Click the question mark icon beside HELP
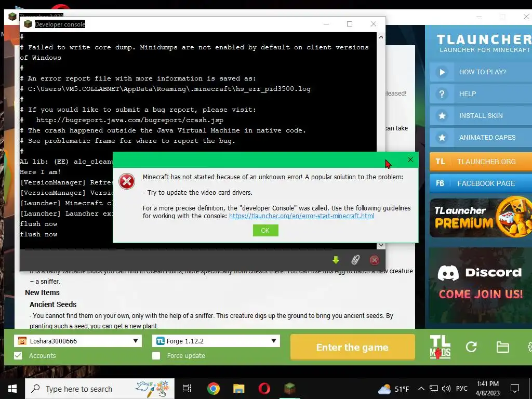The width and height of the screenshot is (532, 399). coord(442,94)
